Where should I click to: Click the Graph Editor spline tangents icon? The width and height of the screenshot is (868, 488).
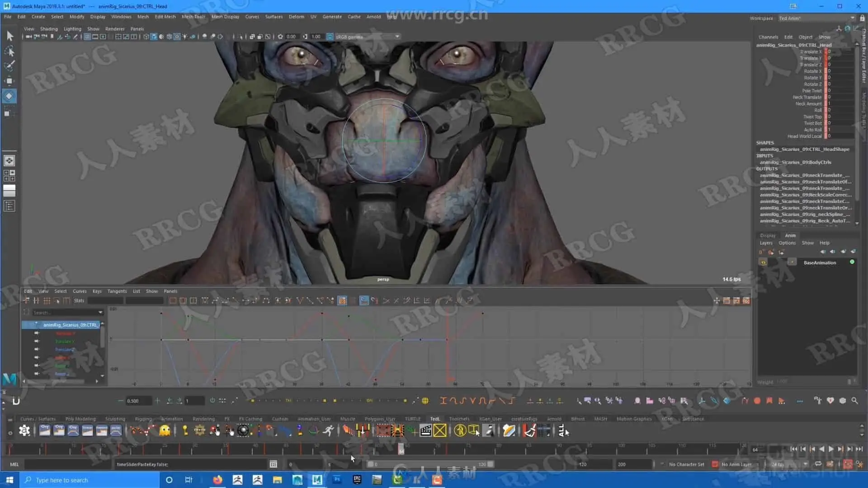(x=215, y=300)
